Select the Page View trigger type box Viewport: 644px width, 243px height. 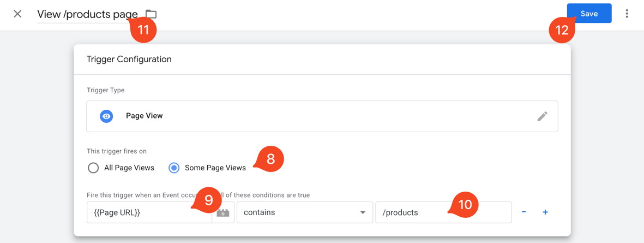pos(322,116)
